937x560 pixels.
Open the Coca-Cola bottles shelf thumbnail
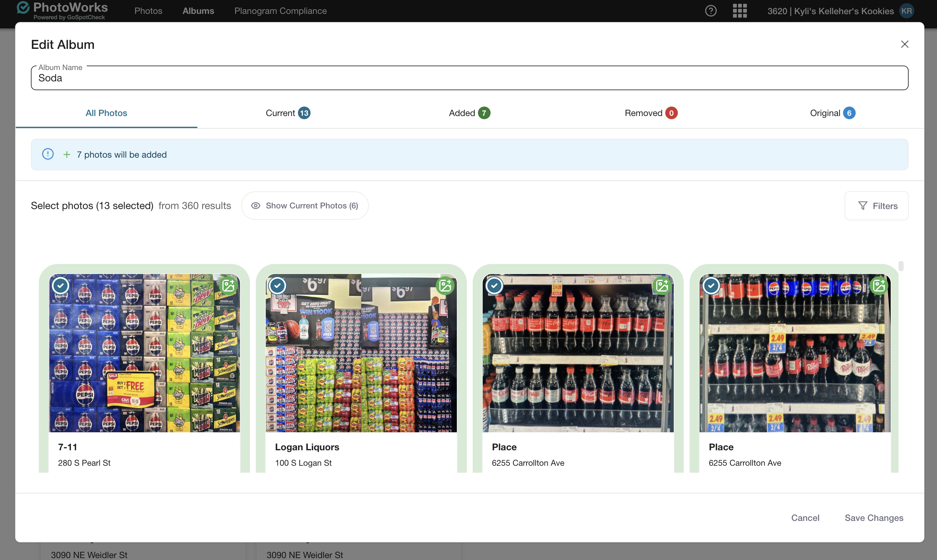click(x=578, y=353)
